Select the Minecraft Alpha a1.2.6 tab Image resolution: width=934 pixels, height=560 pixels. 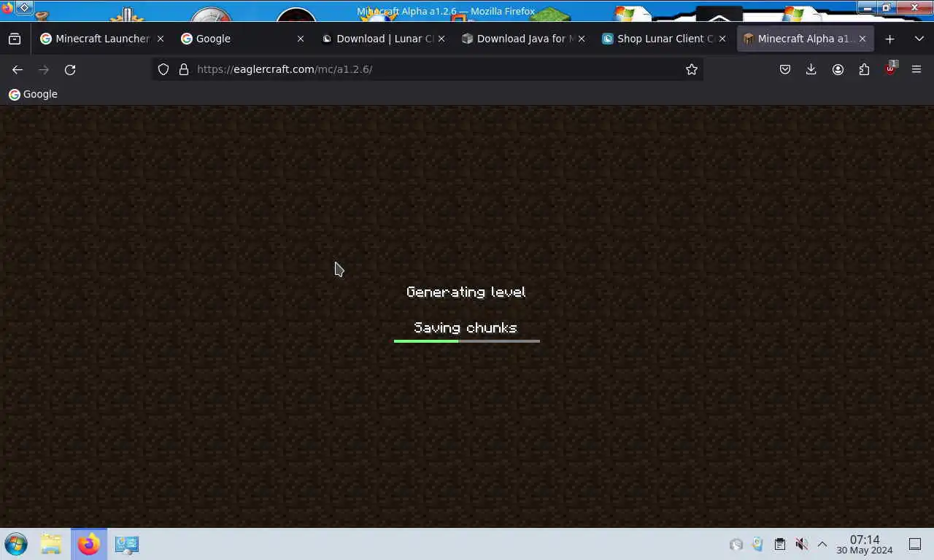(804, 39)
